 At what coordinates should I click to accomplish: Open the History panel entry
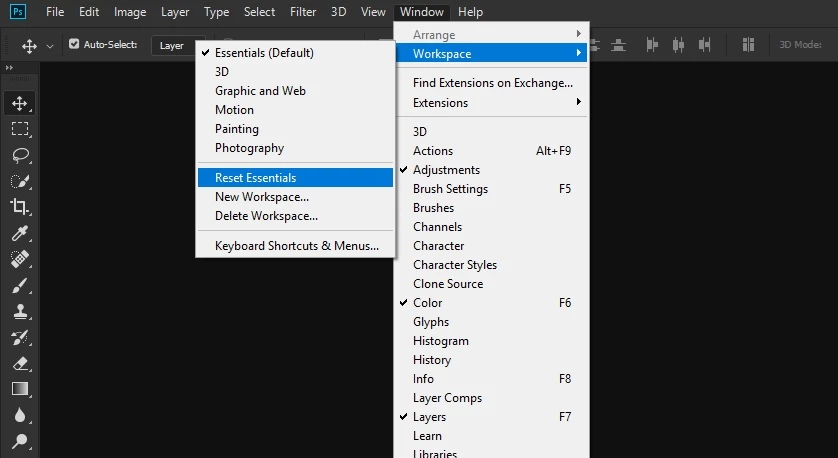pos(491,360)
